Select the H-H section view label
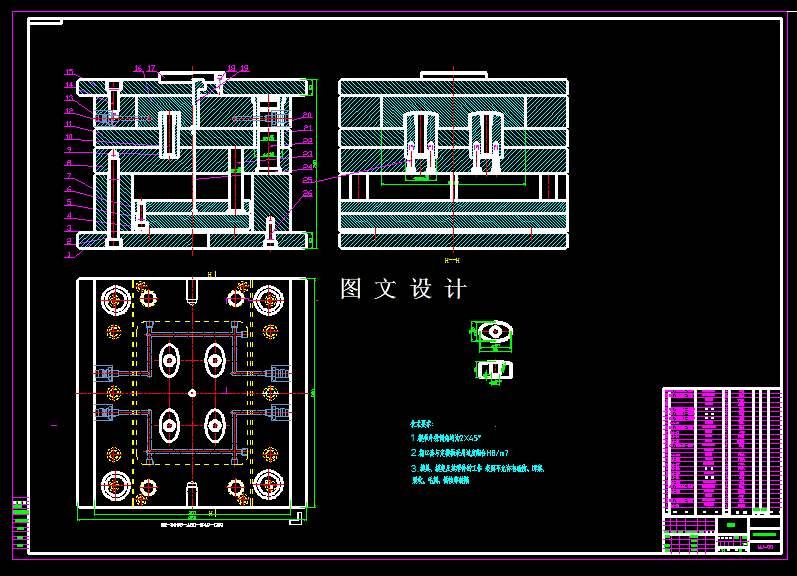The image size is (797, 576). coord(452,260)
